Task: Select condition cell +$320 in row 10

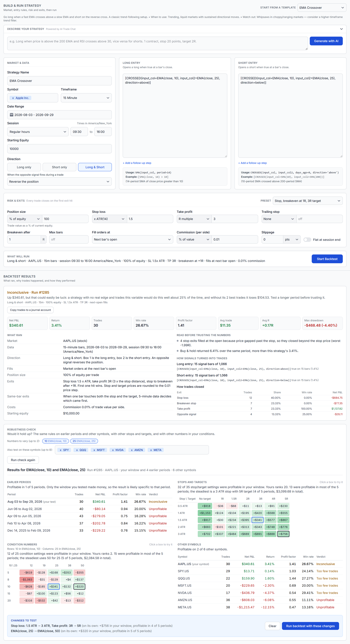Action: pyautogui.click(x=79, y=587)
